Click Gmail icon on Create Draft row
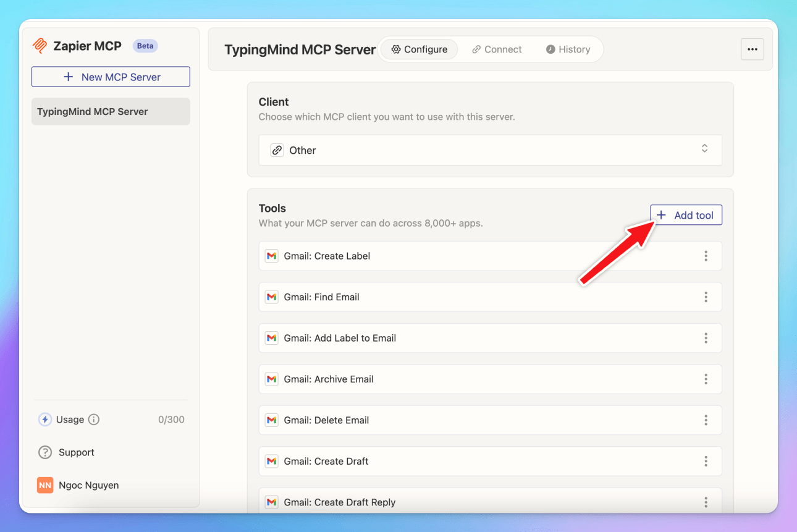This screenshot has width=797, height=532. 271,461
